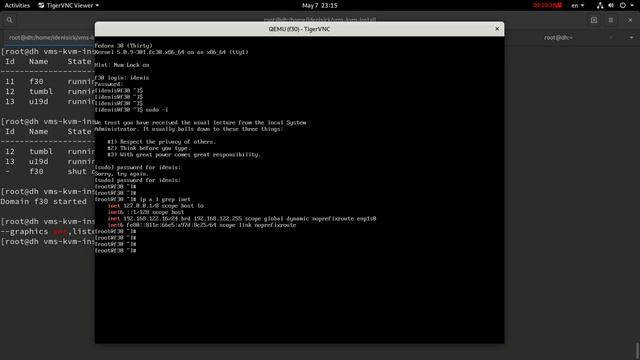640x360 pixels.
Task: Close the background terminal window
Action: (630, 20)
